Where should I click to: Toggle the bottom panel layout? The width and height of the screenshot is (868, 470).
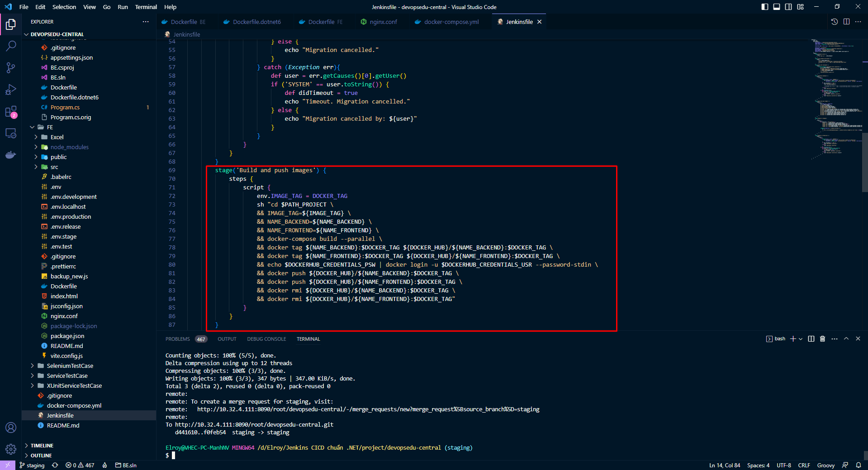click(x=777, y=7)
